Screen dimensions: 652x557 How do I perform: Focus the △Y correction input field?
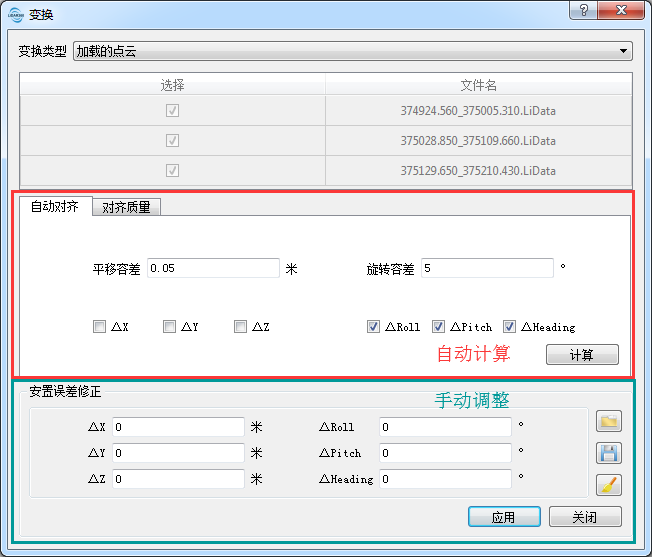pos(178,453)
